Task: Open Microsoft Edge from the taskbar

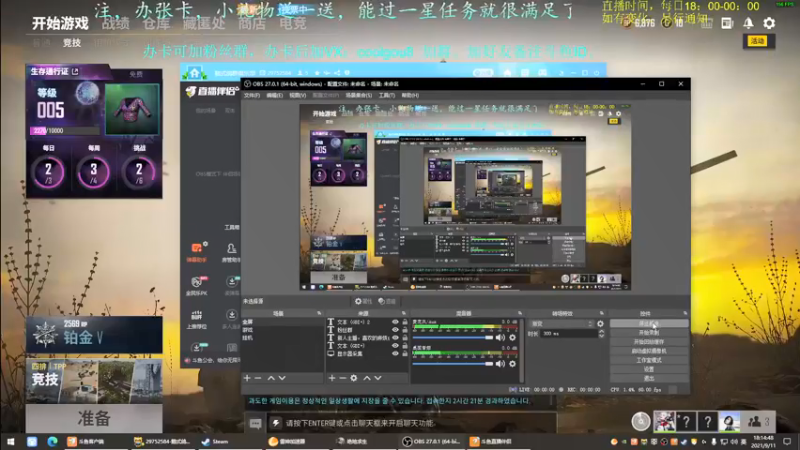Action: [52, 441]
